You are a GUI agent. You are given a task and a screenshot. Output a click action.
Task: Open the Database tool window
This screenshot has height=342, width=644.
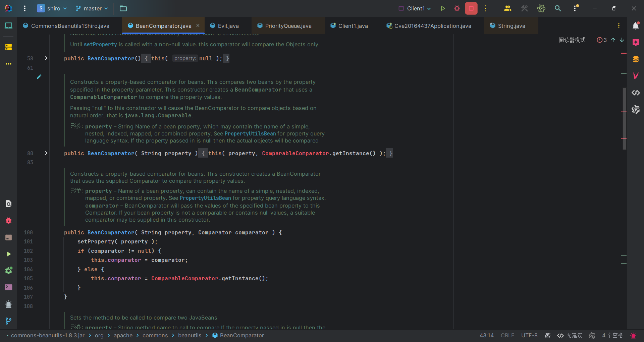pyautogui.click(x=636, y=59)
